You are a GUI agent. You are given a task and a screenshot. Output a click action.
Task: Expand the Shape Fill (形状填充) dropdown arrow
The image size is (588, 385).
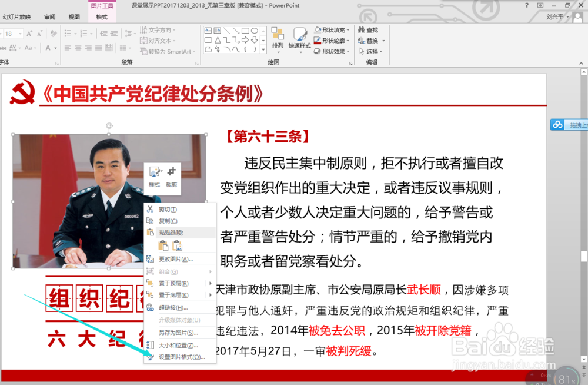[348, 30]
